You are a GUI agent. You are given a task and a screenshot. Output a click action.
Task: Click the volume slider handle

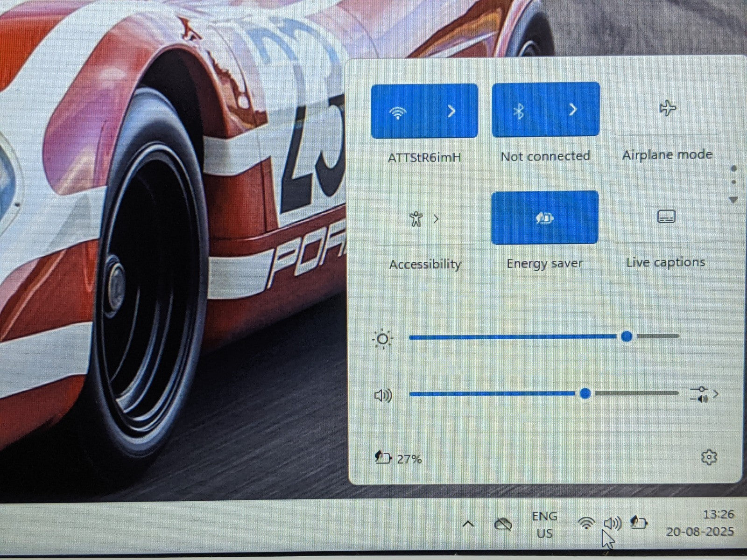(585, 394)
